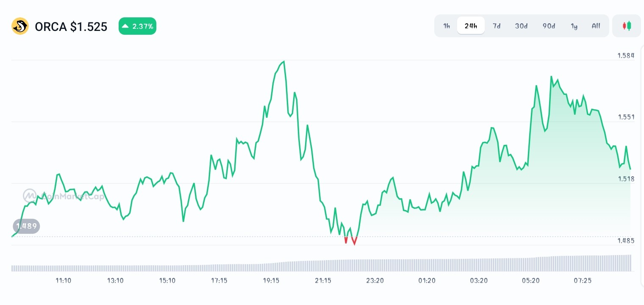Click the highest peak of the price line

(x=284, y=62)
